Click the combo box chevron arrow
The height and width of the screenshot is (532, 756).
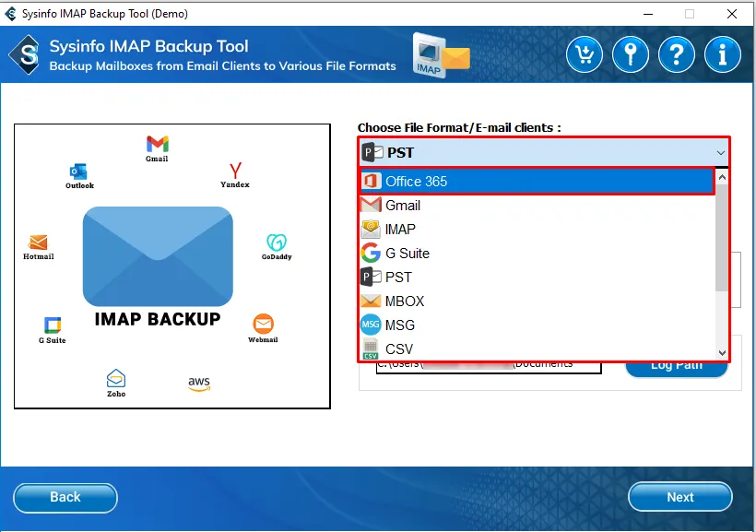click(x=720, y=153)
